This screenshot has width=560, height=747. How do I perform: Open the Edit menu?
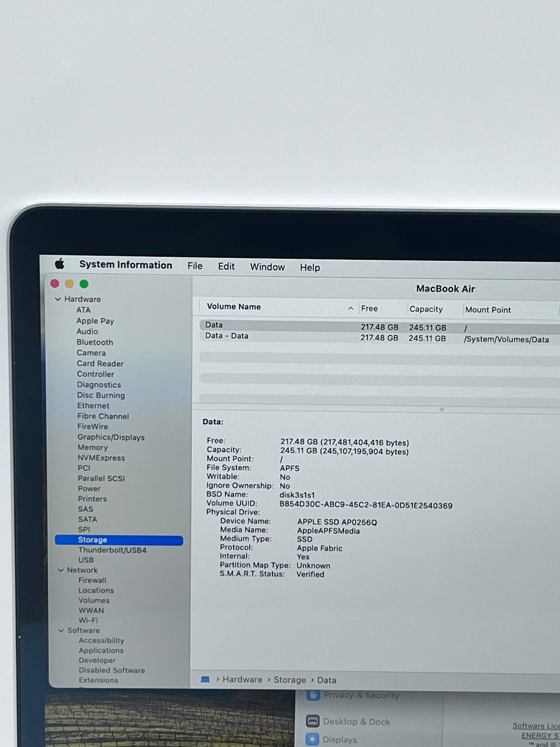(x=226, y=266)
